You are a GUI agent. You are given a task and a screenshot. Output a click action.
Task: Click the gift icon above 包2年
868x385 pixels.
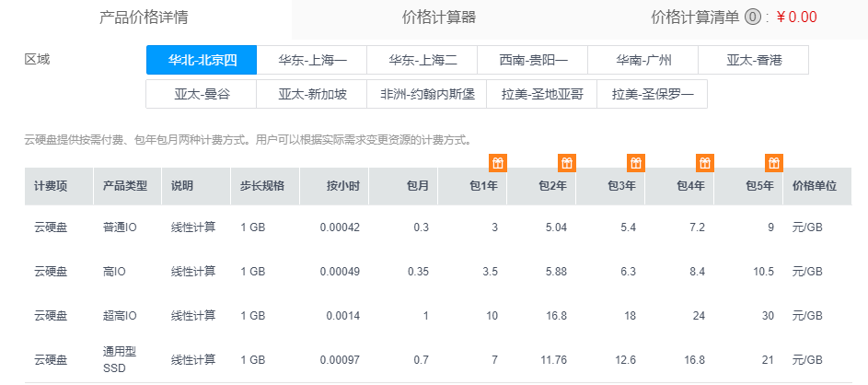(x=567, y=163)
